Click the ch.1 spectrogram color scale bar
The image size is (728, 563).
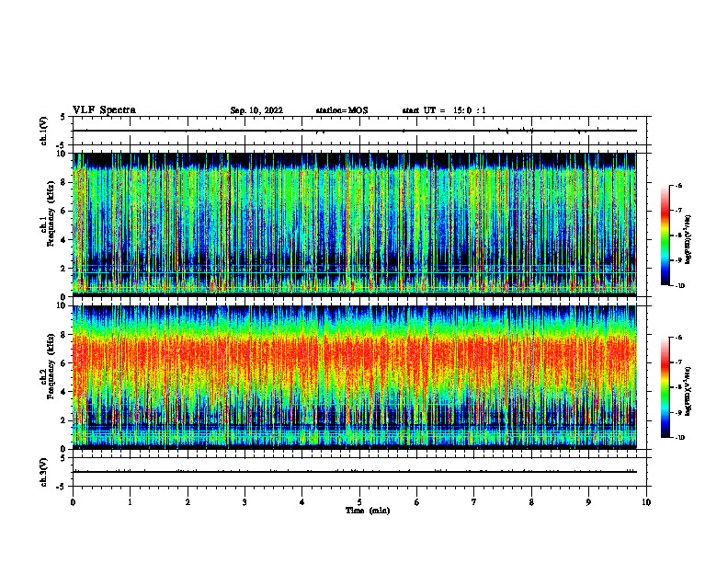(665, 236)
